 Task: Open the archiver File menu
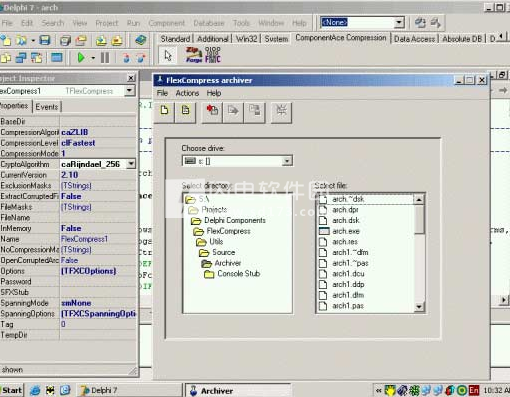pos(162,93)
